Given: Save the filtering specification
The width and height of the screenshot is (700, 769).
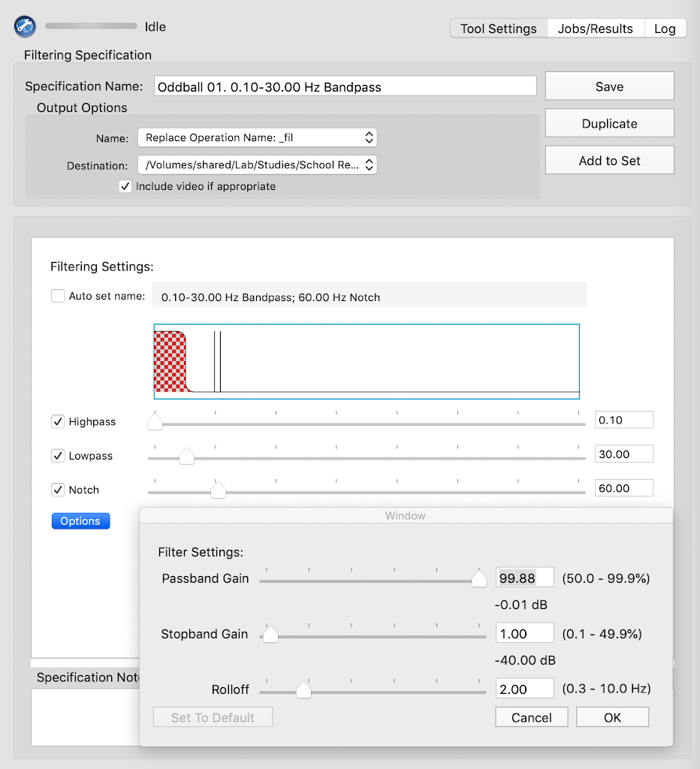Looking at the screenshot, I should (610, 86).
